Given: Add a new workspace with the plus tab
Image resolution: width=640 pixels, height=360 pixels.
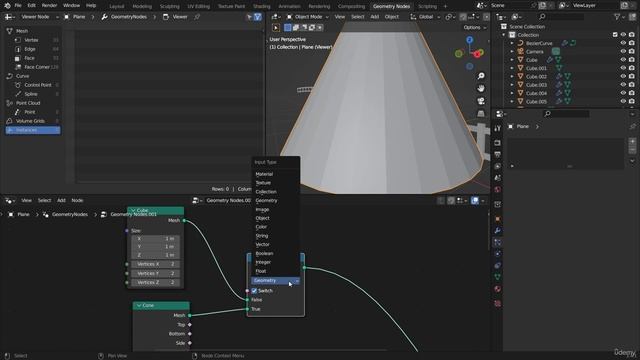Looking at the screenshot, I should (445, 6).
